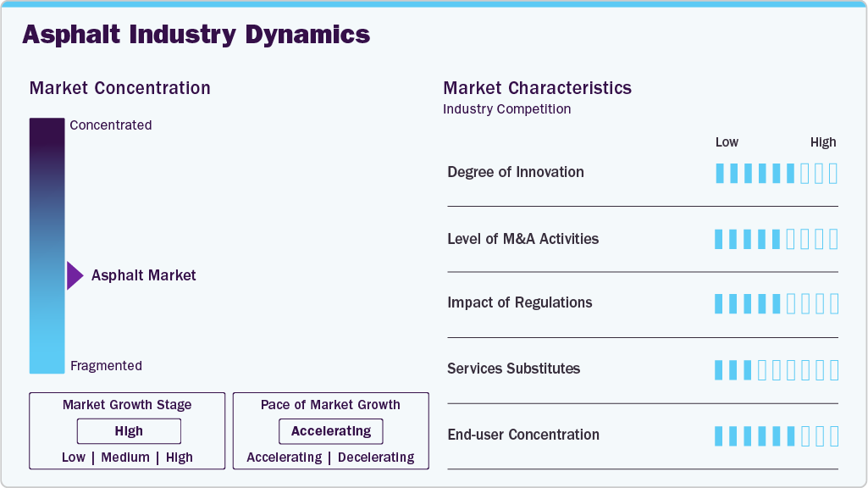Screen dimensions: 868x488
Task: Click the Market Concentration heading
Action: (x=119, y=88)
